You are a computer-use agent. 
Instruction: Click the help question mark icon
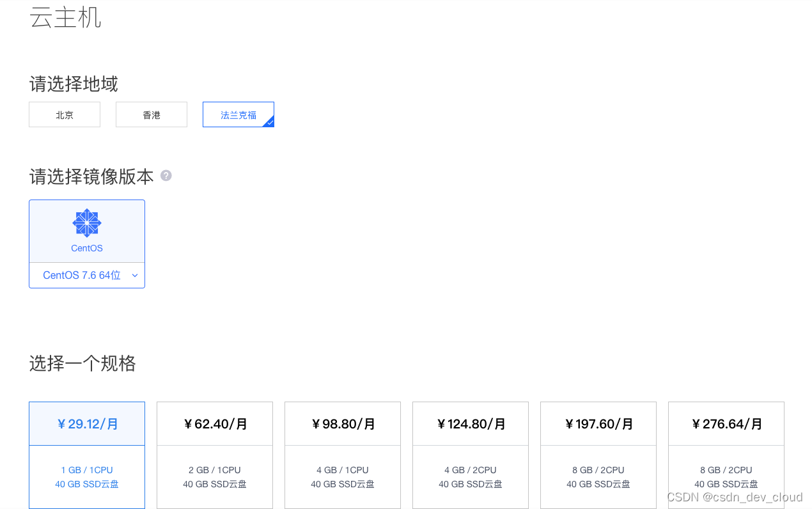pos(166,175)
